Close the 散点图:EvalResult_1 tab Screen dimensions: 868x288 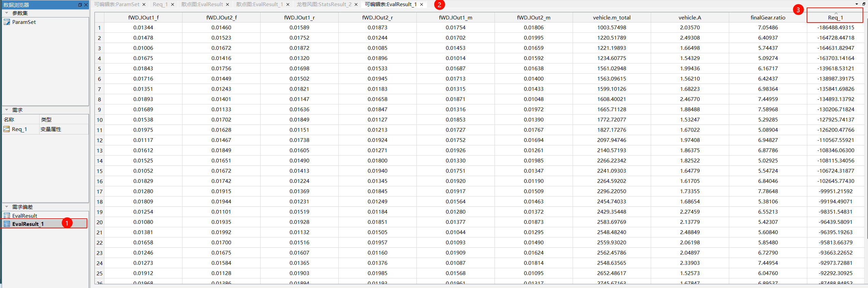coord(288,4)
